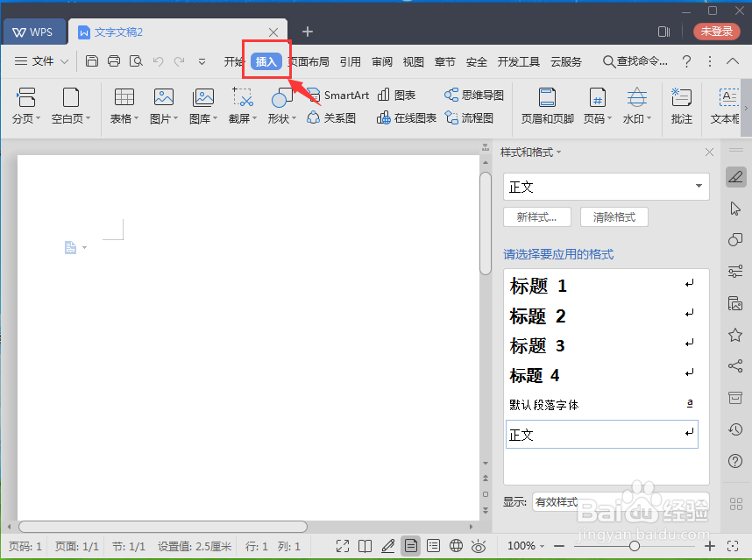Collapse the ribbon with the chevron
The height and width of the screenshot is (560, 752).
pos(733,60)
